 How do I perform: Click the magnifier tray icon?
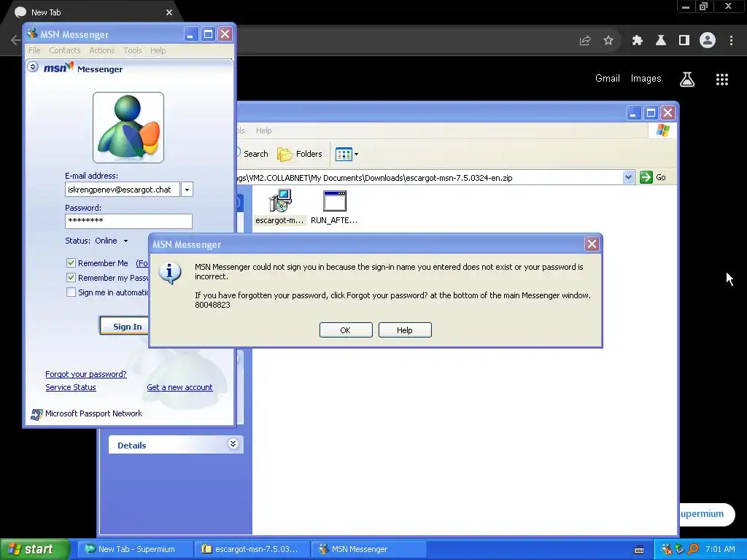[693, 550]
